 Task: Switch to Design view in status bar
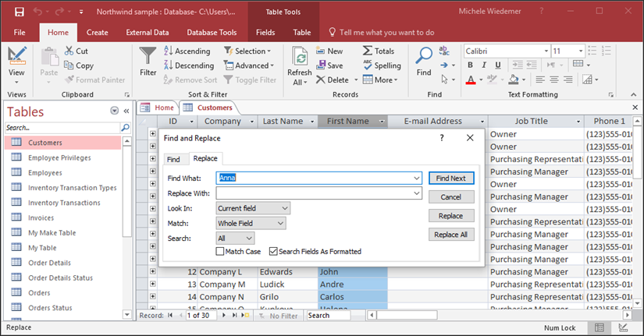623,327
